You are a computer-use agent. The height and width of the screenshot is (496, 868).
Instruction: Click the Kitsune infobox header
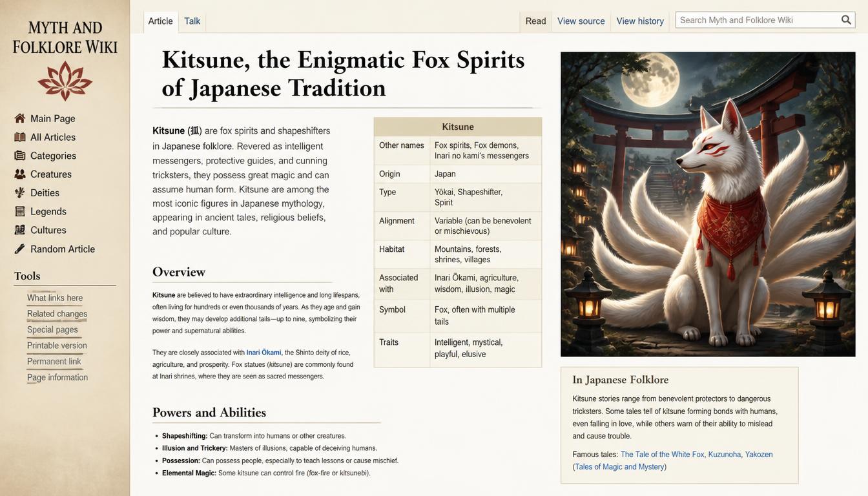pos(458,127)
